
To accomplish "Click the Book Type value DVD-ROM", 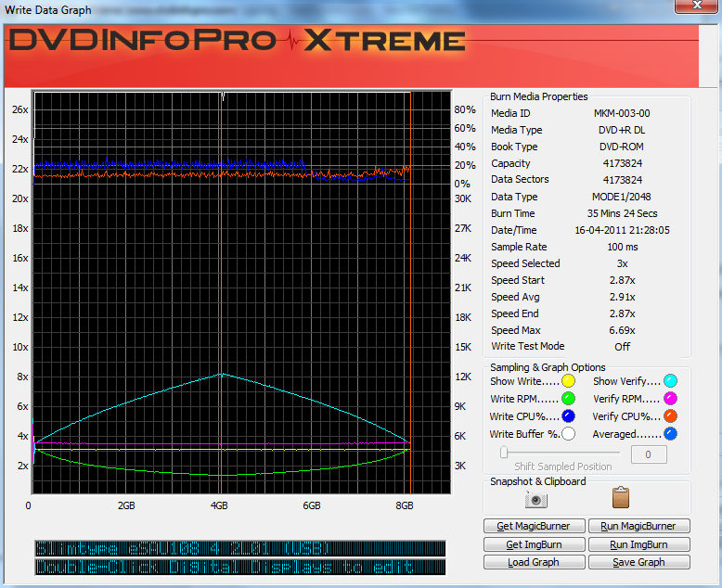I will coord(622,147).
